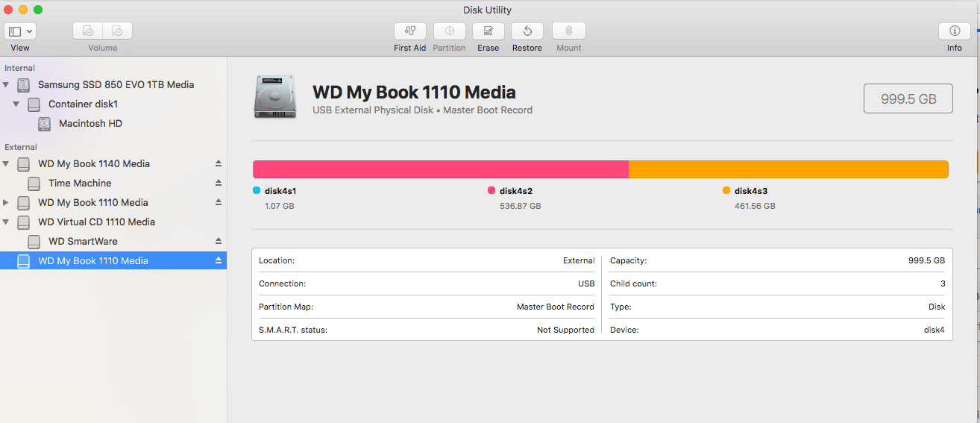980x423 pixels.
Task: Click the Device value disk4
Action: coord(935,330)
